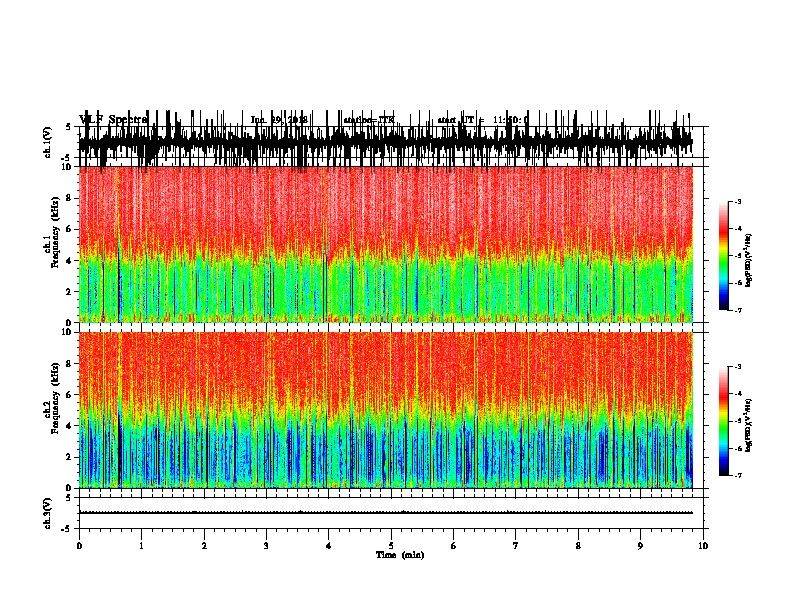Click the '6' kHz tick of ch.1 spectrogram
This screenshot has height=612, width=792.
tap(69, 229)
